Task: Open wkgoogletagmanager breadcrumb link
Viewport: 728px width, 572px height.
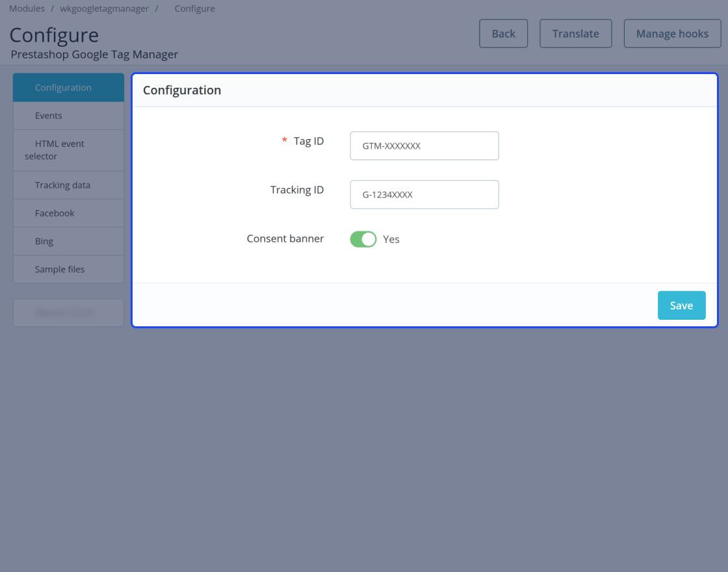Action: (x=105, y=8)
